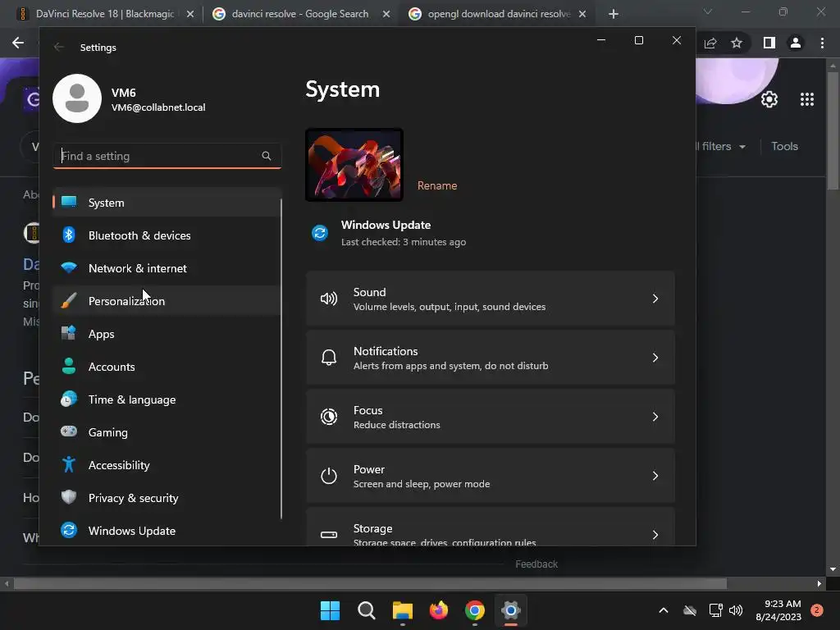Click Chrome back navigation arrow
Image resolution: width=840 pixels, height=630 pixels.
(x=18, y=43)
